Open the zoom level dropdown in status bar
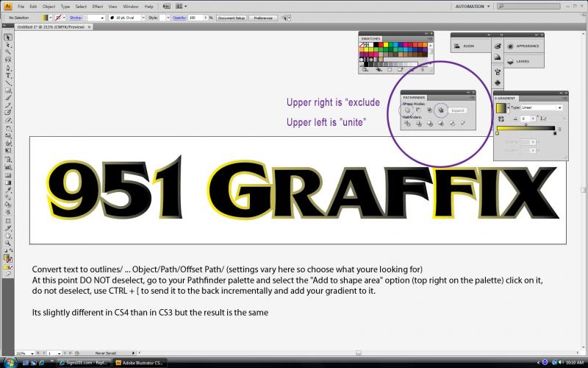This screenshot has width=588, height=368. point(32,353)
